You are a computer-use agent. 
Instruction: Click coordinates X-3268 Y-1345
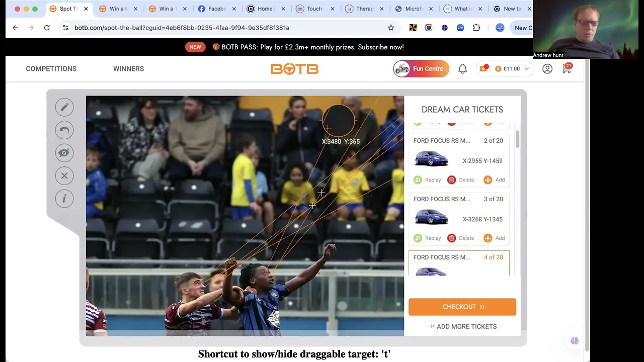482,219
